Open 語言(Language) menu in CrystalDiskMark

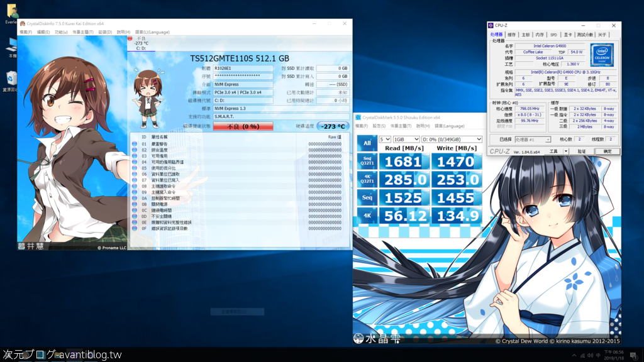pyautogui.click(x=449, y=126)
